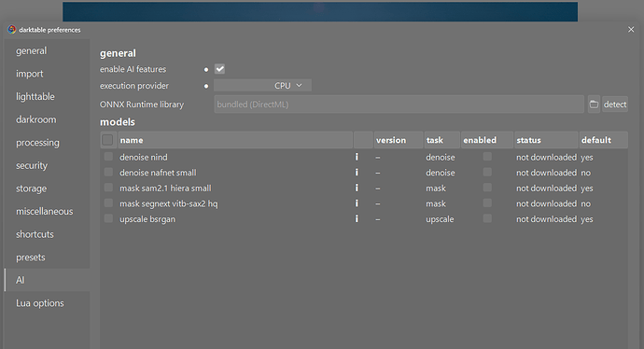Select the AI preferences tab
644x349 pixels.
[x=47, y=280]
